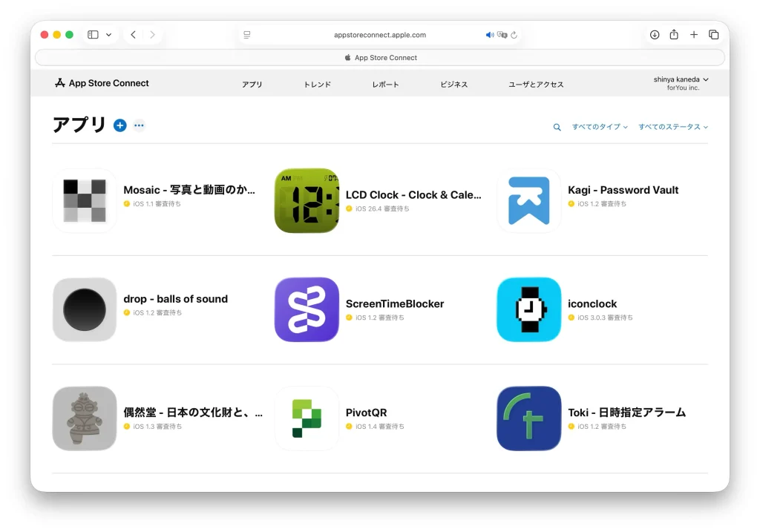This screenshot has height=532, width=760.
Task: Open the PivotQR app icon
Action: click(x=307, y=418)
